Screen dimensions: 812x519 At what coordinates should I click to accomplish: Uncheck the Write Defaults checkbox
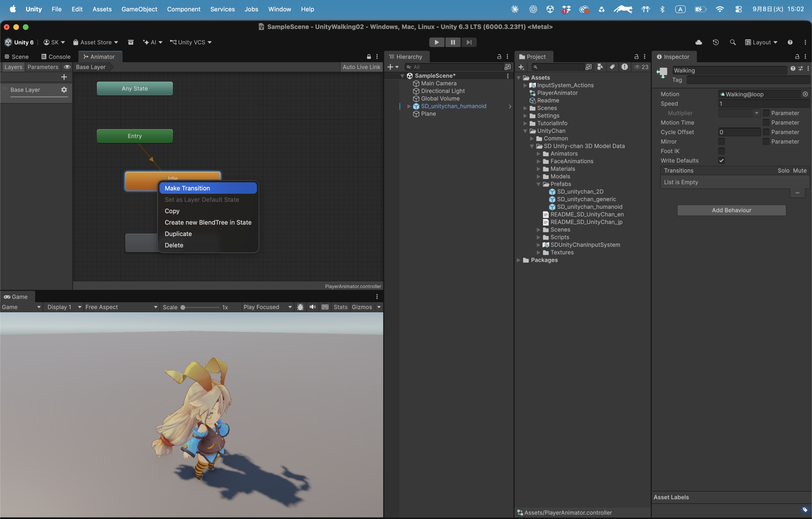721,161
